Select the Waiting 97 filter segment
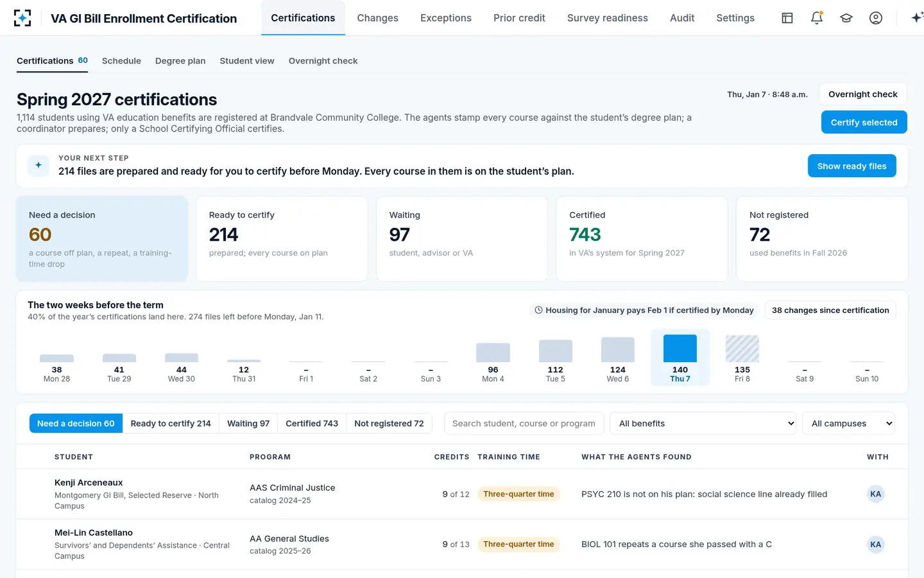 point(248,423)
